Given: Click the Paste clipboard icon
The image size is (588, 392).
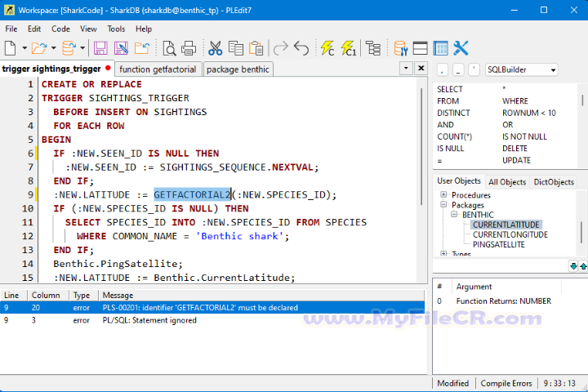Looking at the screenshot, I should 256,48.
